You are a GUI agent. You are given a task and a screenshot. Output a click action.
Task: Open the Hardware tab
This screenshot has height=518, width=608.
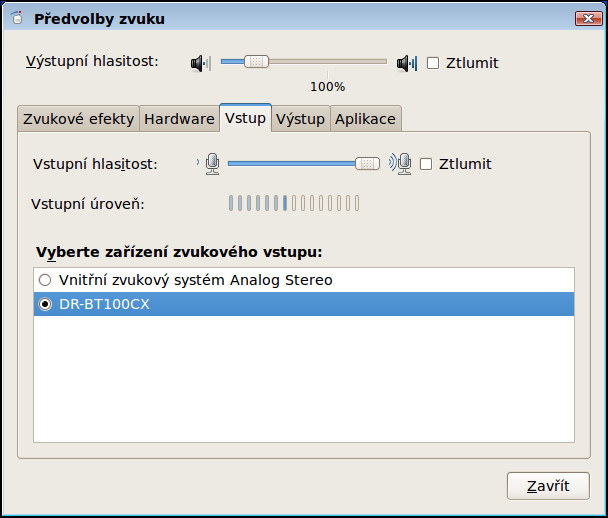pos(179,119)
